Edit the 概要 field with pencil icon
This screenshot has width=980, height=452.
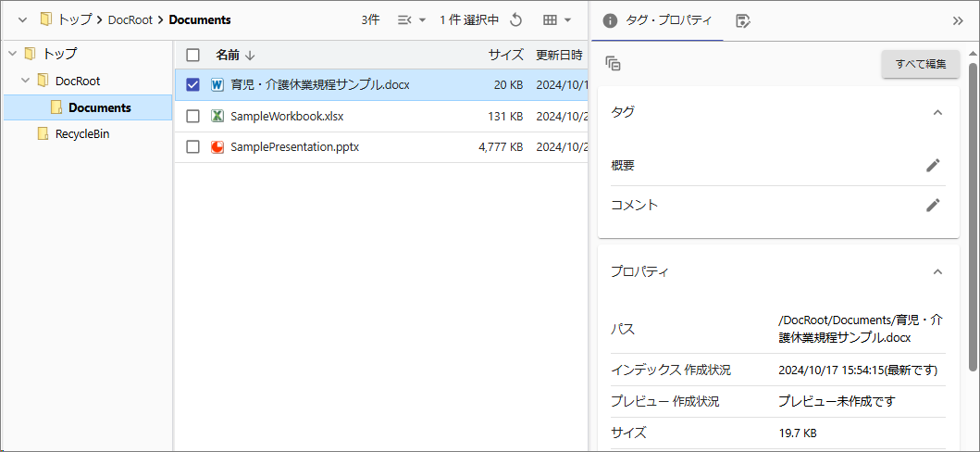pos(933,166)
